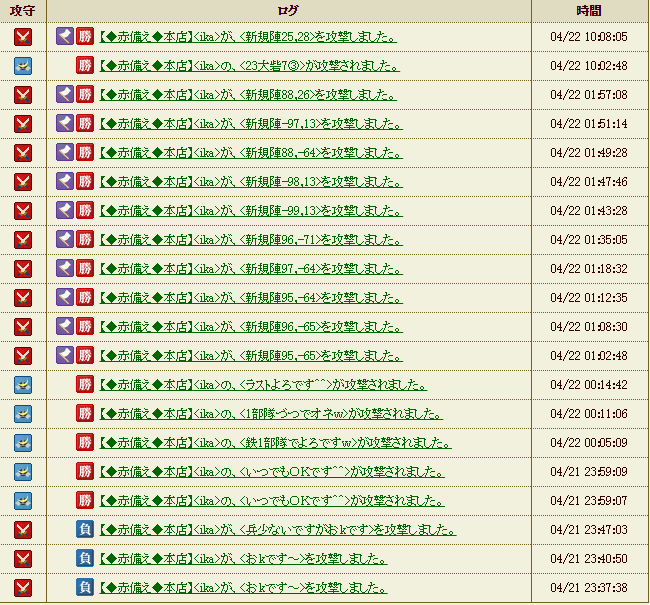
Task: Select timestamp 04/21 23:47:03
Action: (x=589, y=530)
